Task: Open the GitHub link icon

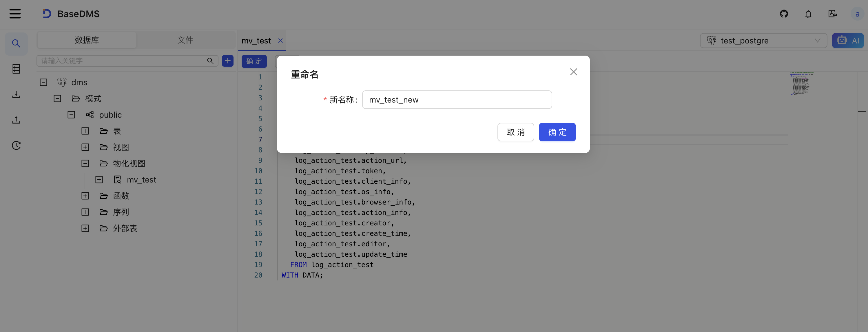Action: point(784,14)
